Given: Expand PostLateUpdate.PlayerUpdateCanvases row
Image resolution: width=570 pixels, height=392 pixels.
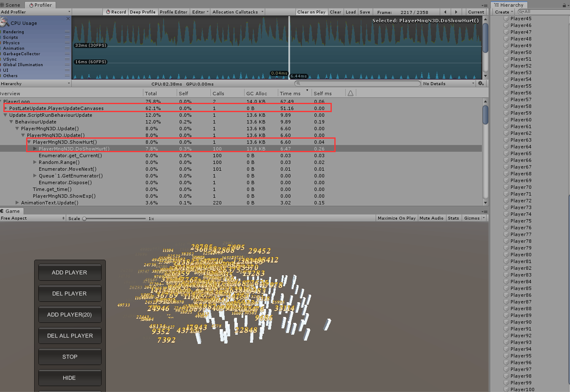Looking at the screenshot, I should click(x=6, y=108).
